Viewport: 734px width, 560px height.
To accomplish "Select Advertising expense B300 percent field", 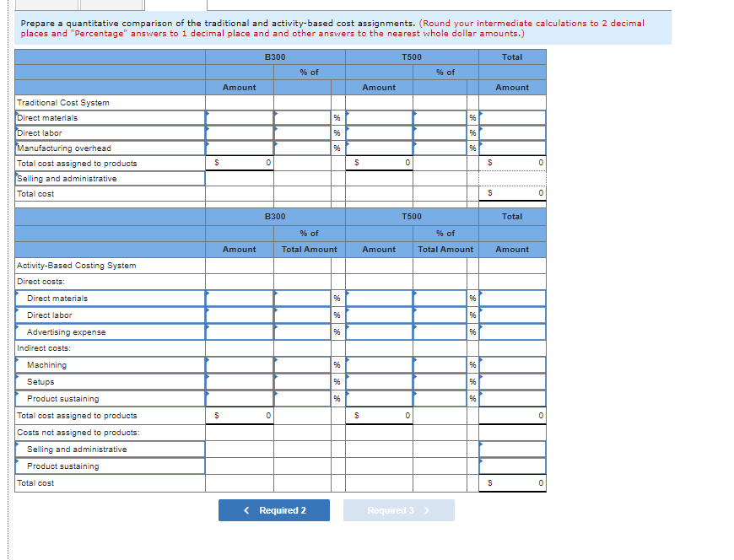I will tap(302, 332).
